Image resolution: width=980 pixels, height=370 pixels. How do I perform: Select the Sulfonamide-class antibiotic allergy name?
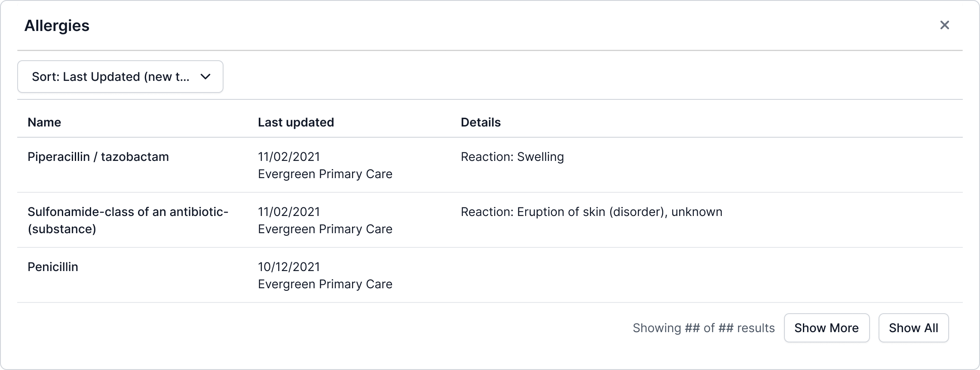pos(128,220)
